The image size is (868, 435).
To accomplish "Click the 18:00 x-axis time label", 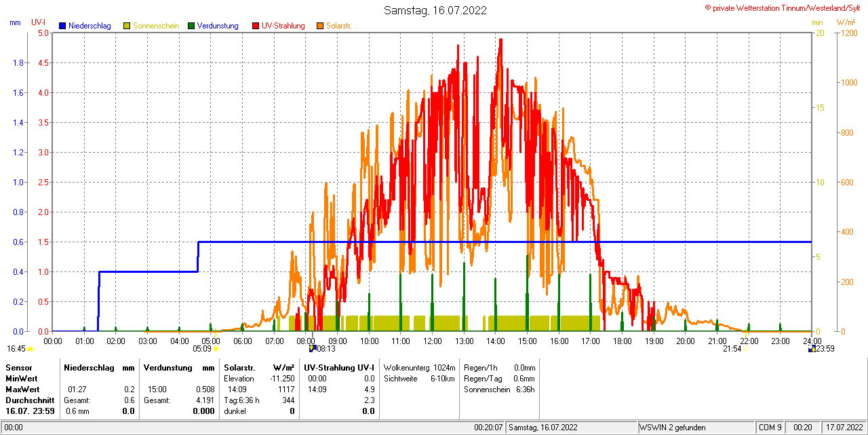I will 622,341.
